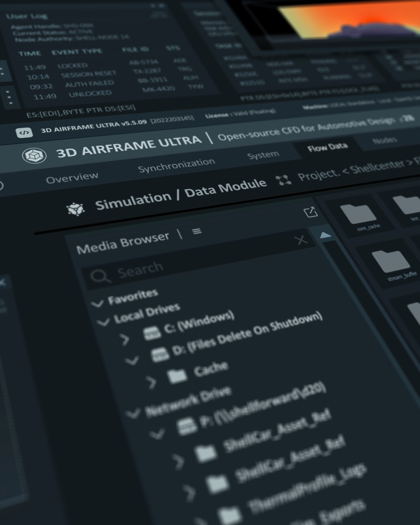Screen dimensions: 420x525
Task: Click the ES:[EDI],BYTE PTR DS:[ESI] line
Action: pos(81,111)
